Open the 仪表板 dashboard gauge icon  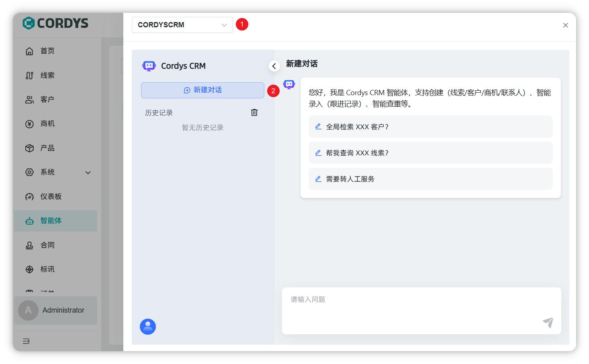[29, 197]
